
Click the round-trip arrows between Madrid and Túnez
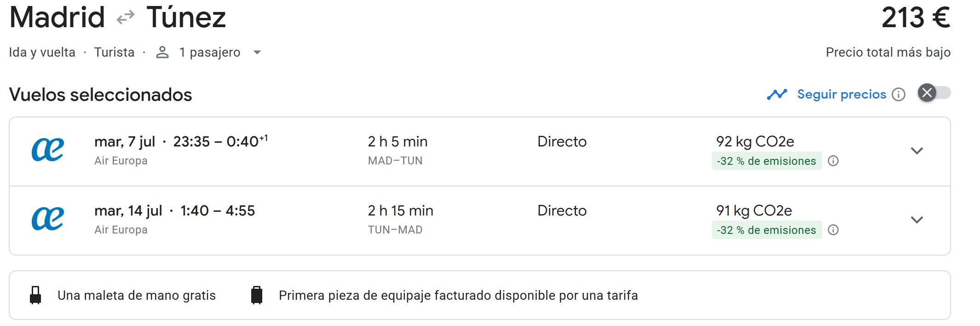pyautogui.click(x=125, y=17)
